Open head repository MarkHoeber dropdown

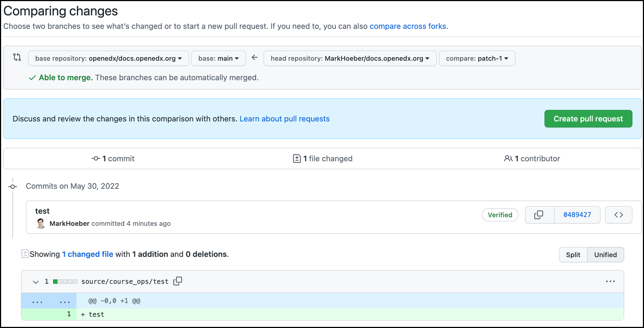(x=350, y=58)
